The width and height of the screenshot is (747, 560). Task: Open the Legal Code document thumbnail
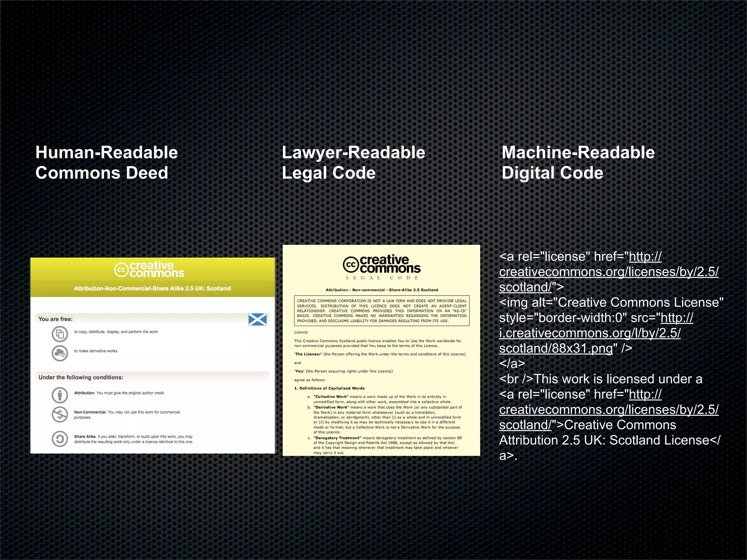[382, 350]
